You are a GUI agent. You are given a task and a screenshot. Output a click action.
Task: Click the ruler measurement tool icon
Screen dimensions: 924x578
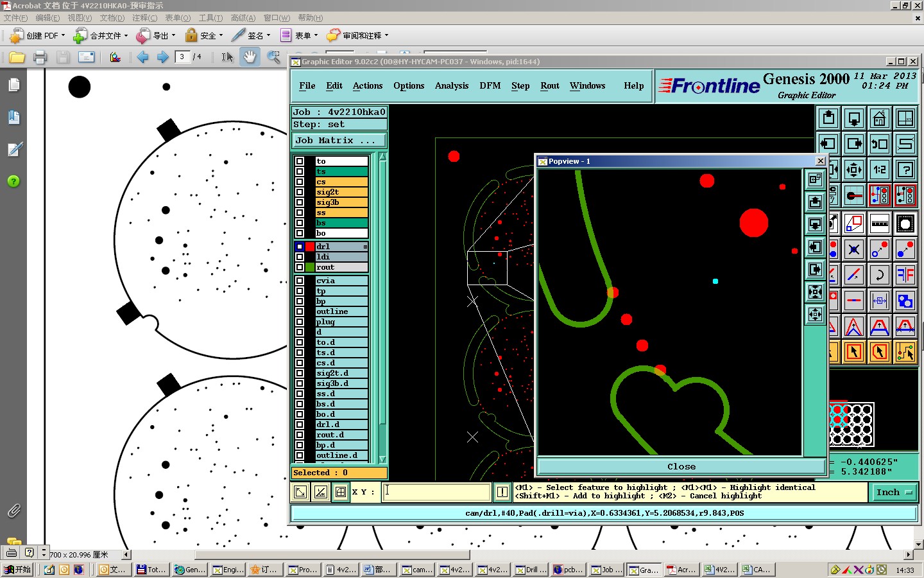click(x=880, y=223)
